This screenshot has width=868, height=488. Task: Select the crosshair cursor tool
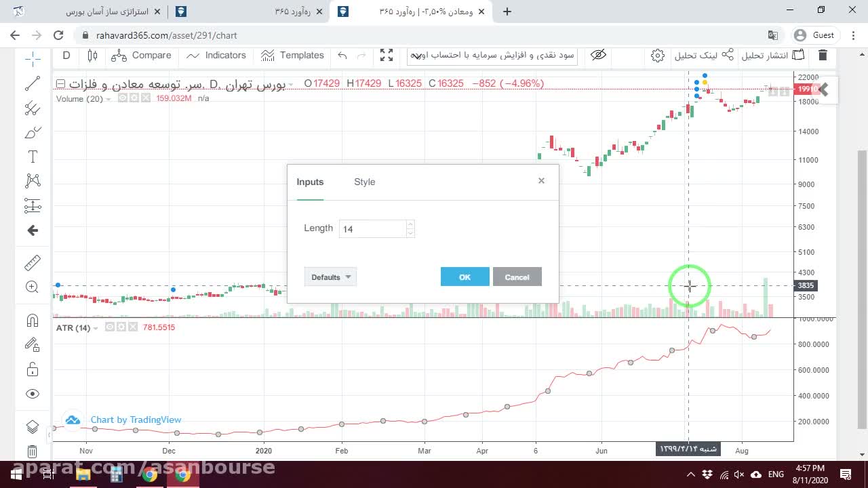coord(33,59)
